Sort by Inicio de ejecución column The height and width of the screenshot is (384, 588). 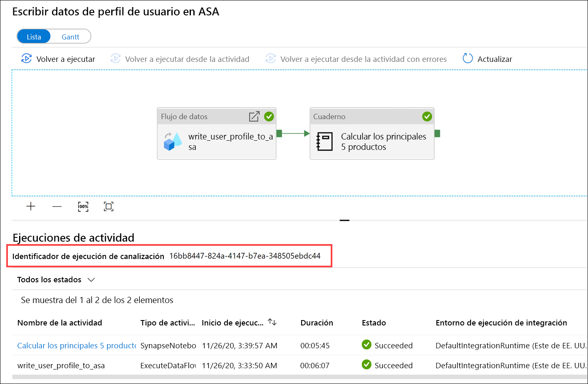232,323
